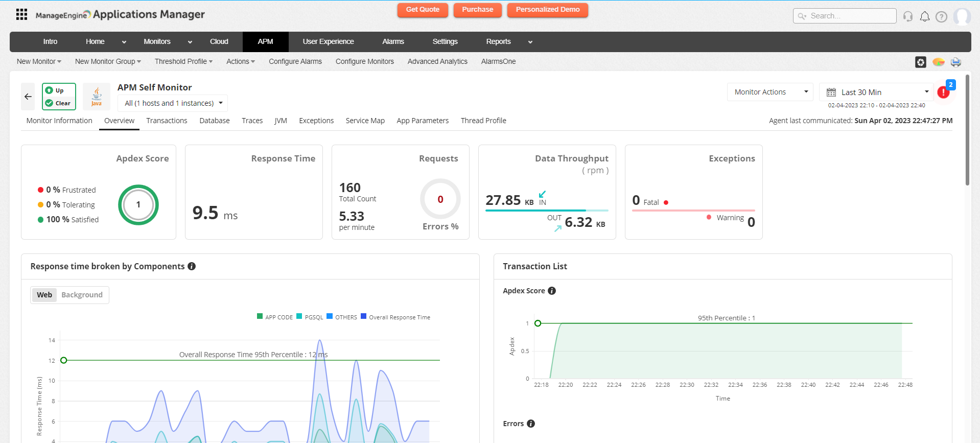Click the headset support icon

point(908,16)
